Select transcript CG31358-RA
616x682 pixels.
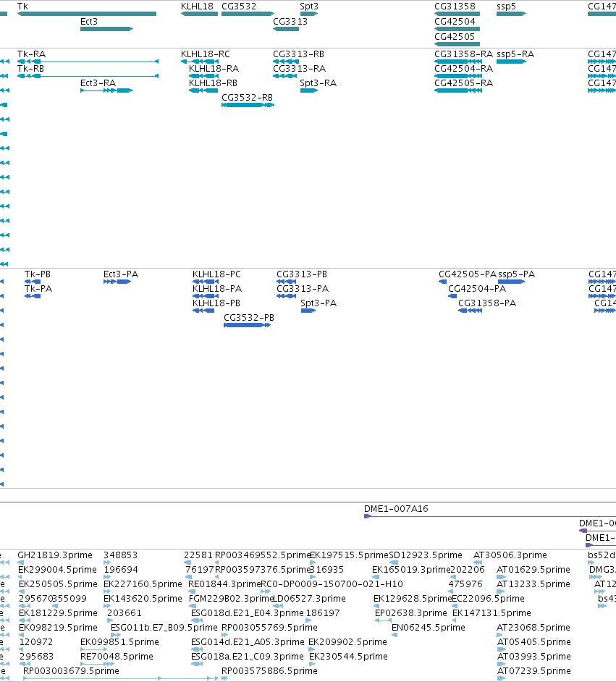458,62
